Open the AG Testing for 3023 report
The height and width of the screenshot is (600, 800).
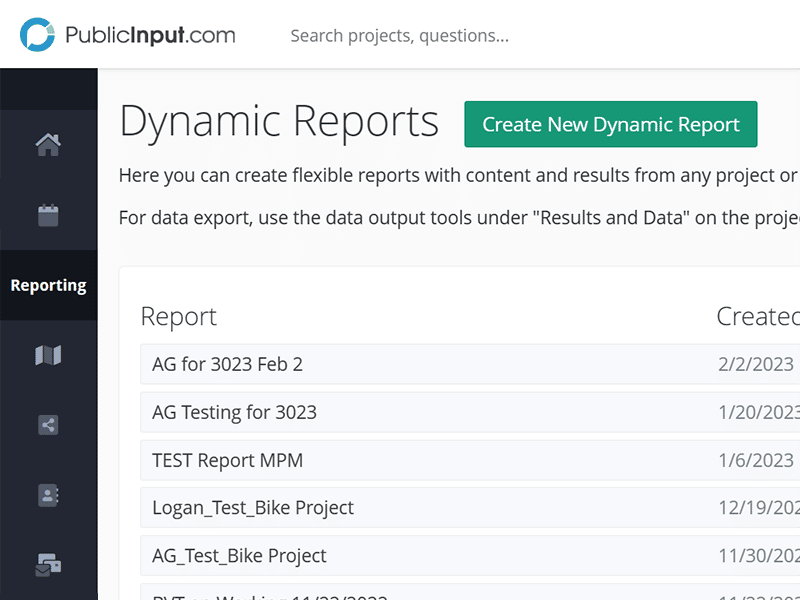point(234,412)
